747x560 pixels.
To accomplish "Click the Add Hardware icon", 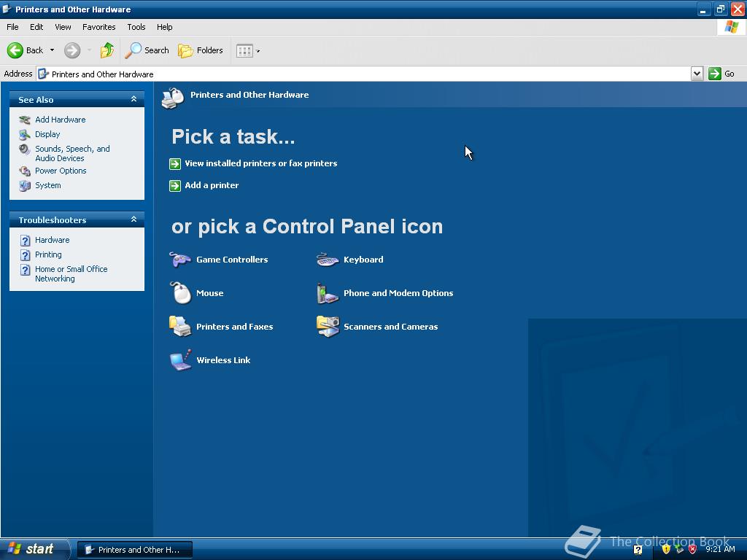I will tap(25, 120).
